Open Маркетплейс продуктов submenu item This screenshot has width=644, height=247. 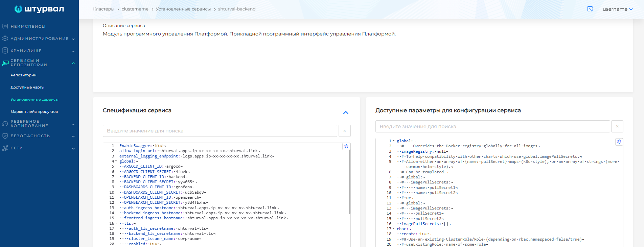(x=34, y=112)
